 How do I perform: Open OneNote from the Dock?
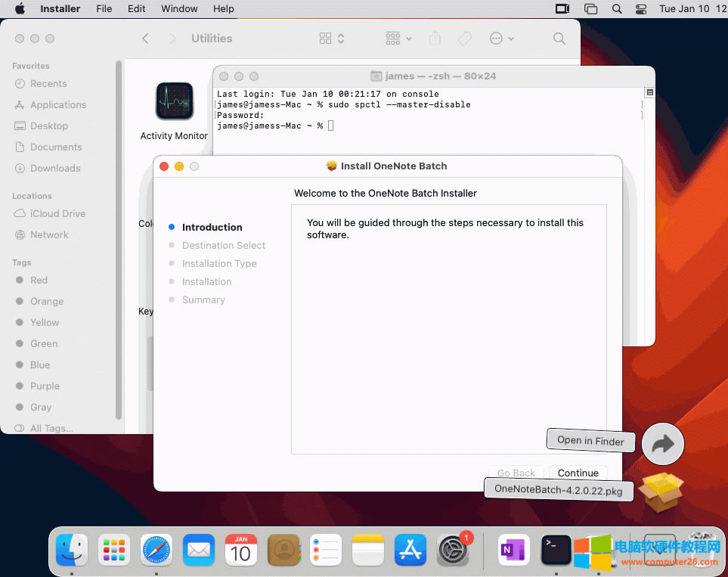(x=514, y=550)
